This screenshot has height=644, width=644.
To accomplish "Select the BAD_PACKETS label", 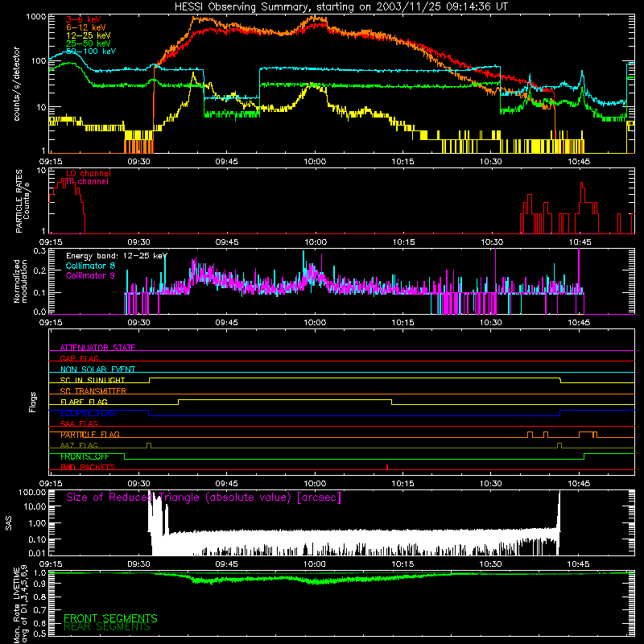I will (x=88, y=467).
